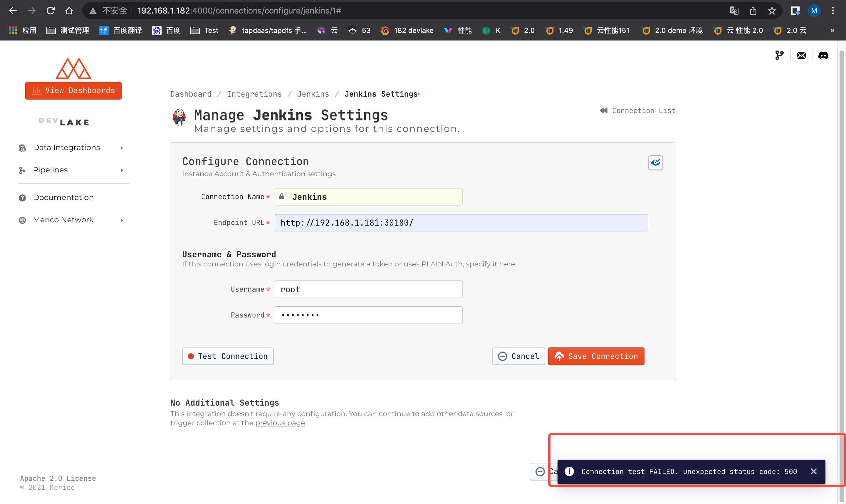Open the 测试管理 bookmark folder

[68, 31]
